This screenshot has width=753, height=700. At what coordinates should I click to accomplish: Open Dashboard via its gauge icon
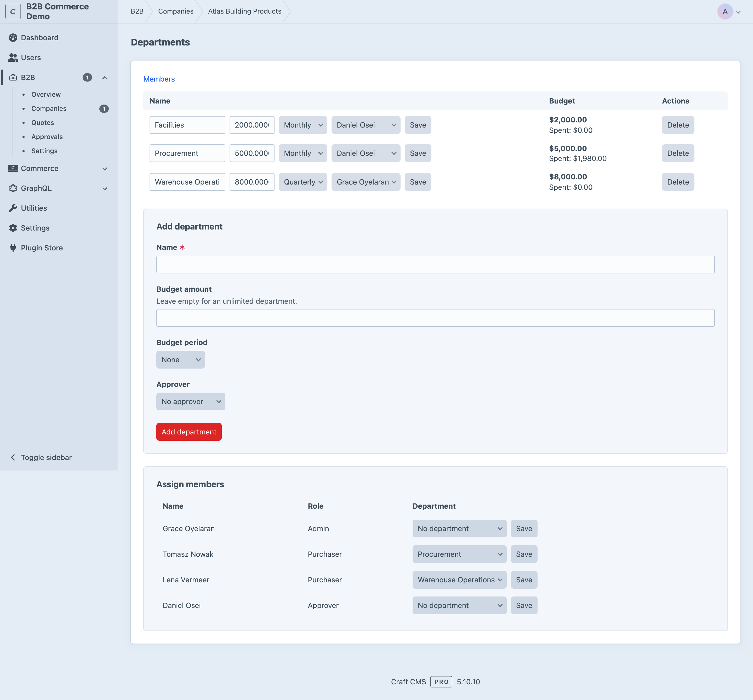(13, 37)
